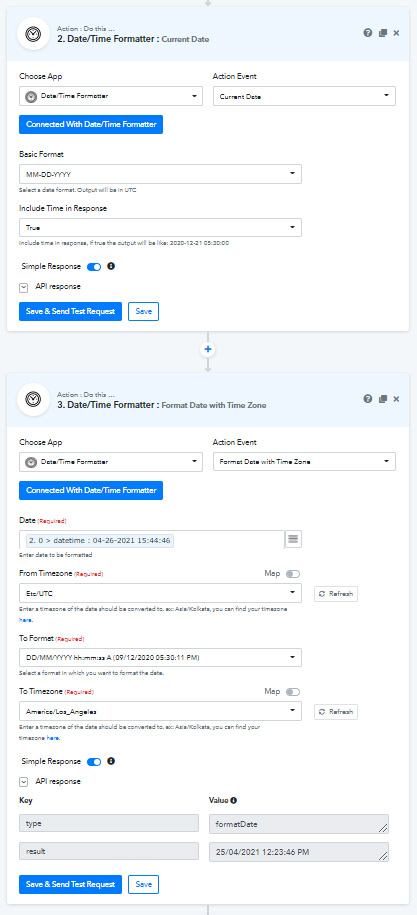
Task: Click Save & Send Test Request in step 3
Action: click(x=71, y=884)
